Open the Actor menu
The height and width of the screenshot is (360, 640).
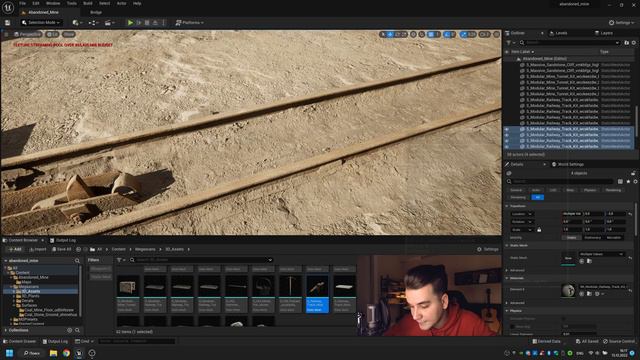point(122,3)
